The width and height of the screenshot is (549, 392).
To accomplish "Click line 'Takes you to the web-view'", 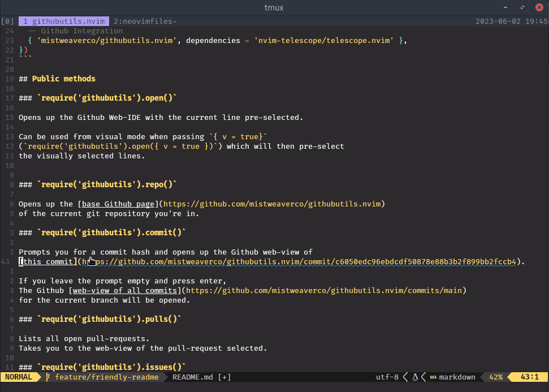I will (143, 348).
